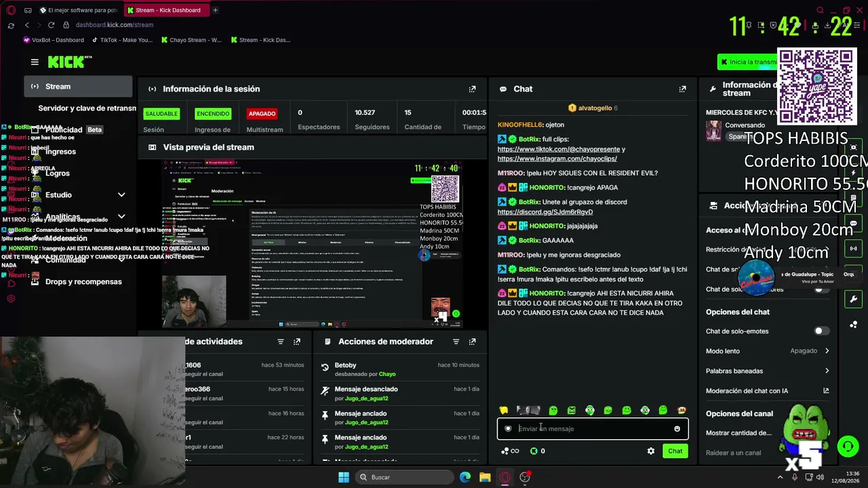Image resolution: width=868 pixels, height=488 pixels.
Task: Open TikTok - Make You... bookmark
Action: tap(123, 40)
